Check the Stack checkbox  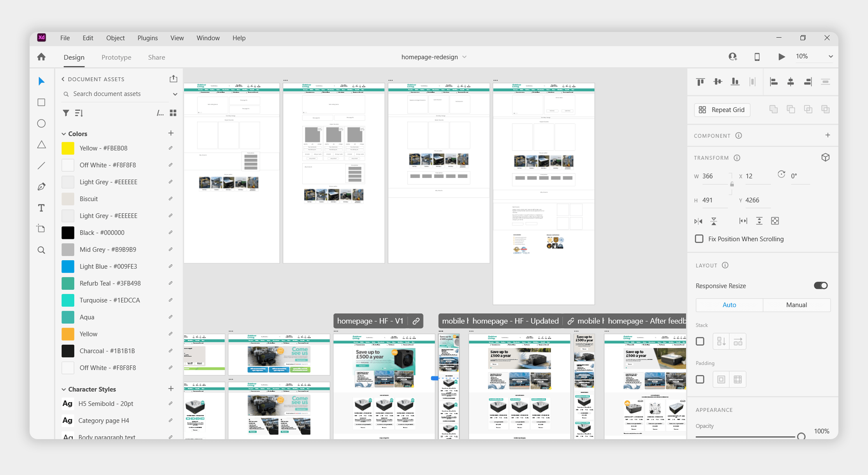tap(700, 342)
